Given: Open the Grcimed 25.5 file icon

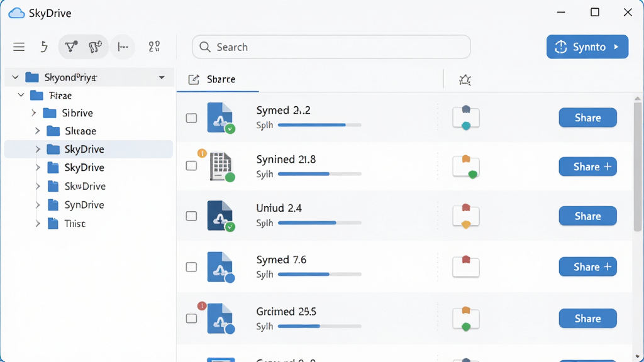Looking at the screenshot, I should 221,319.
